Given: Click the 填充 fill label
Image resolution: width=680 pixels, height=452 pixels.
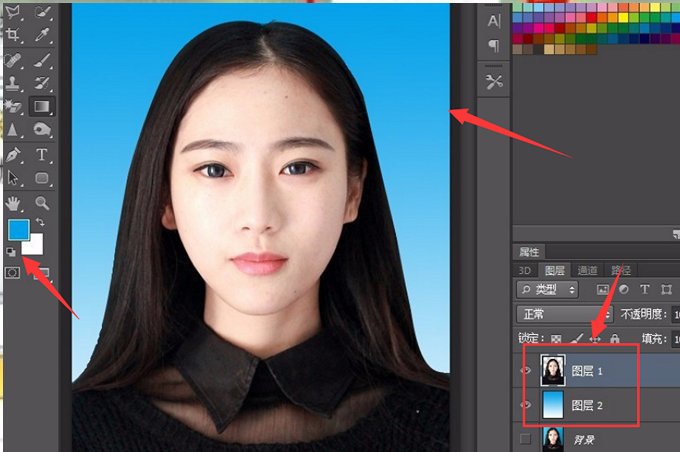Looking at the screenshot, I should click(654, 338).
